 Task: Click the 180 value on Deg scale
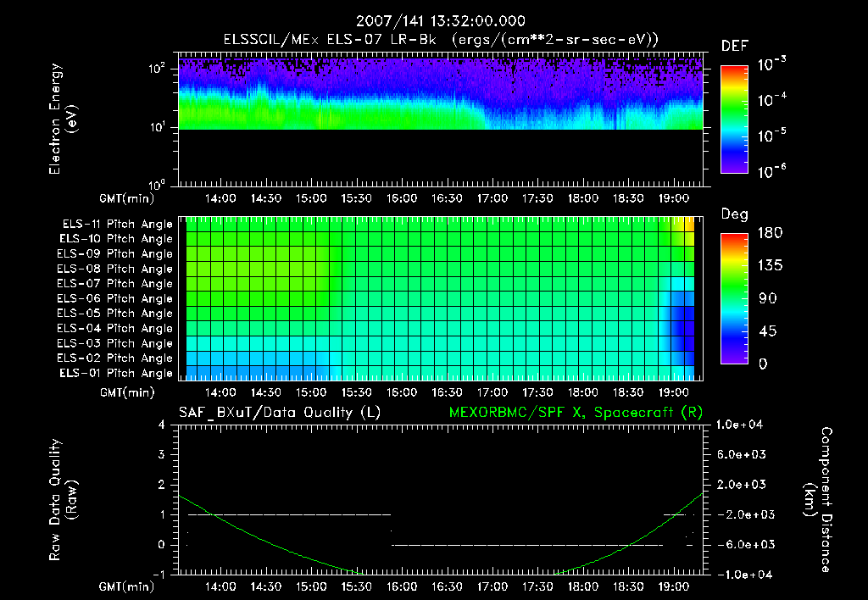770,233
